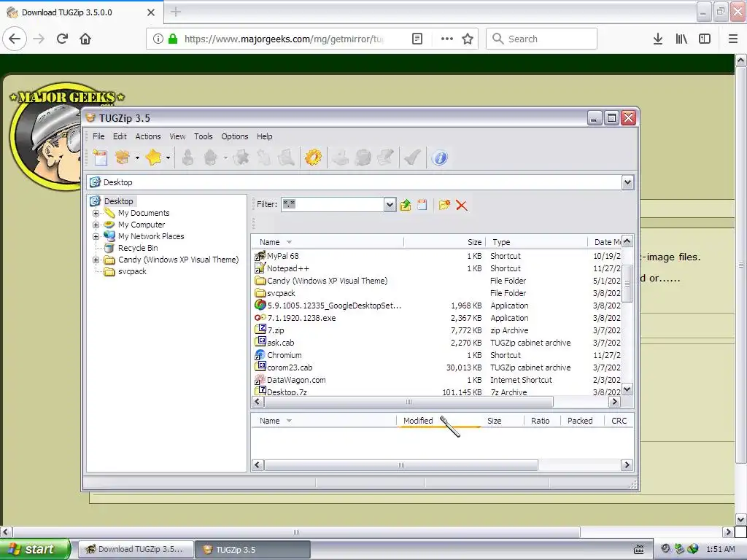The height and width of the screenshot is (560, 747).
Task: Select the Recycle Bin tree item
Action: [x=138, y=248]
